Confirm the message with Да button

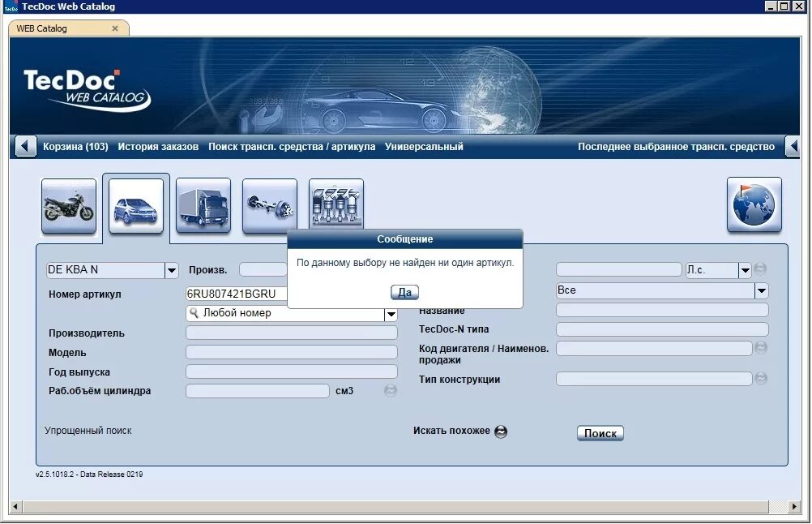pyautogui.click(x=404, y=292)
